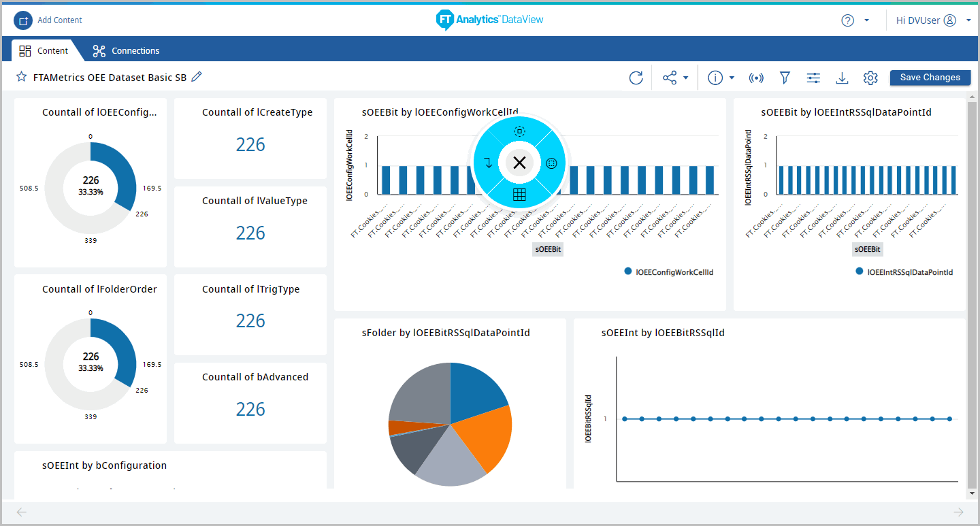Close the radial menu with X

pos(519,163)
